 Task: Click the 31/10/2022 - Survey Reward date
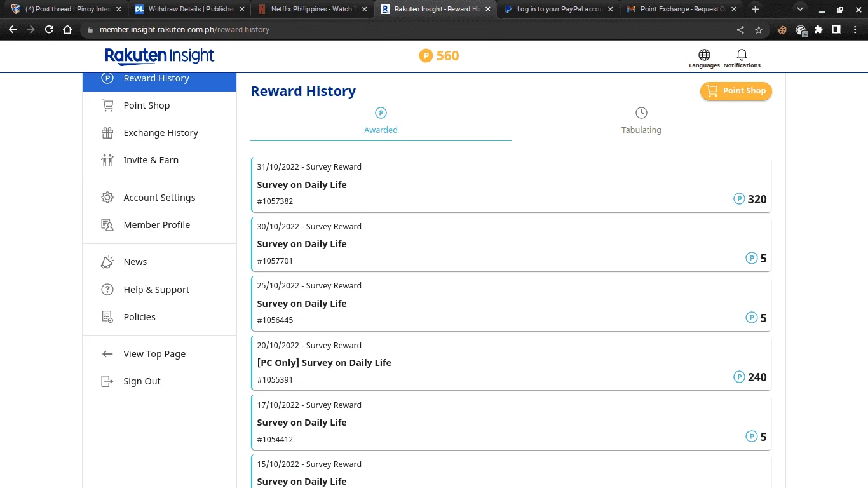click(x=309, y=166)
